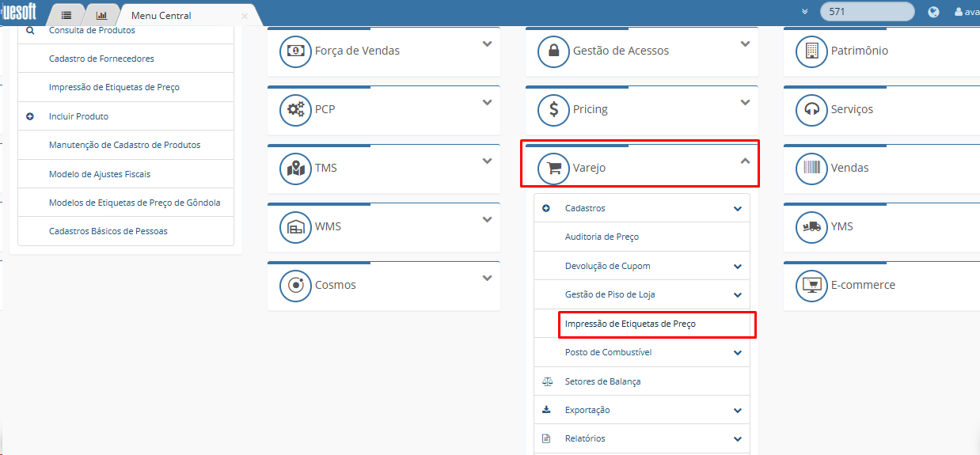Click the Vendas barcode icon
Image resolution: width=980 pixels, height=455 pixels.
[811, 168]
